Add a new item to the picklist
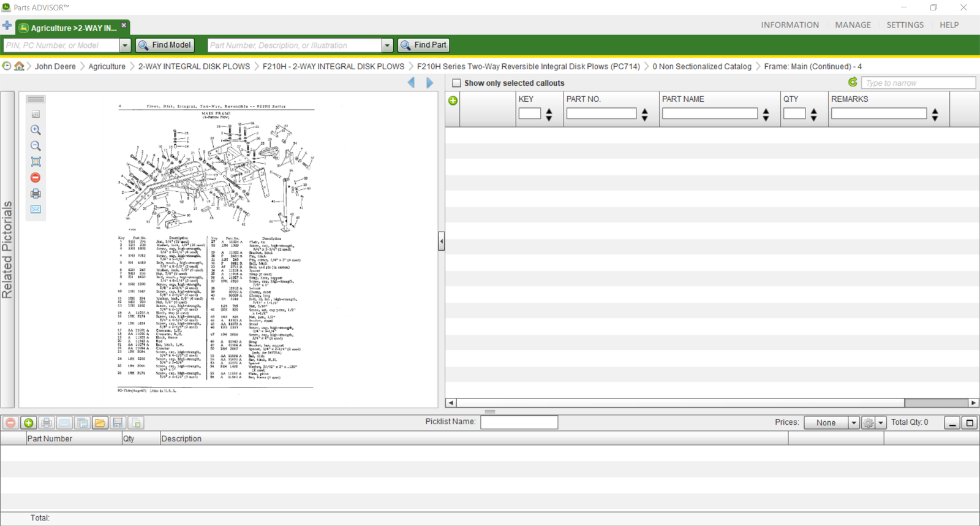Viewport: 980px width, 526px height. coord(28,423)
